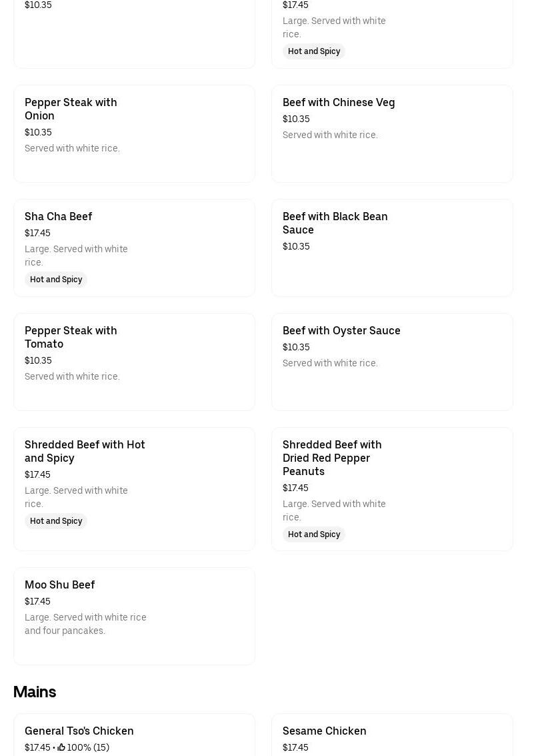Click the 100% (15) rating on General Tso's Chicken
The image size is (536, 756).
88,747
